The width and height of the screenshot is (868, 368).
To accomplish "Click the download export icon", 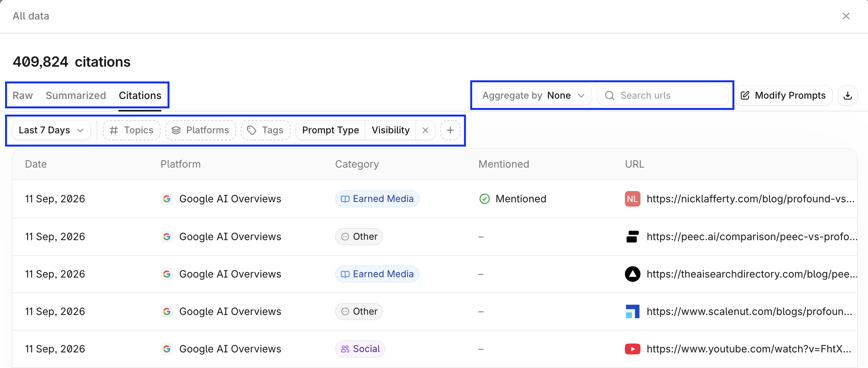I will 847,96.
